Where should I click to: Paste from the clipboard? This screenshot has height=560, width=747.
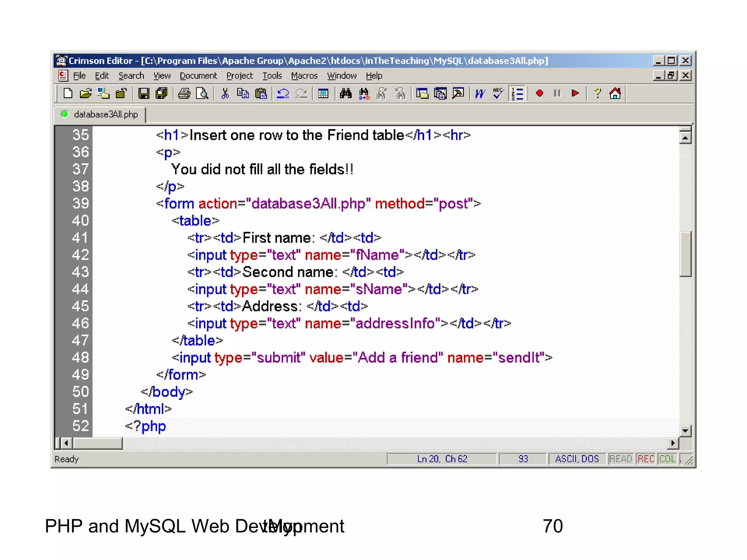pyautogui.click(x=261, y=94)
